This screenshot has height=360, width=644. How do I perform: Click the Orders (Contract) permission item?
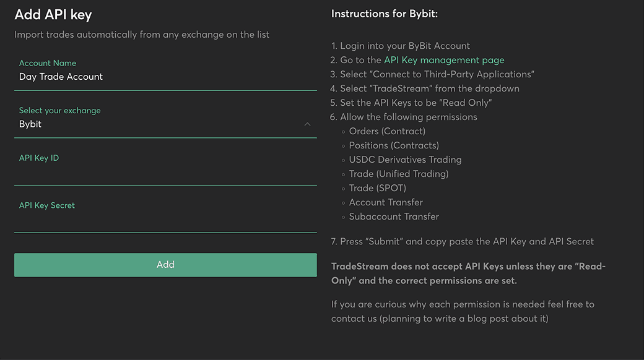(387, 131)
